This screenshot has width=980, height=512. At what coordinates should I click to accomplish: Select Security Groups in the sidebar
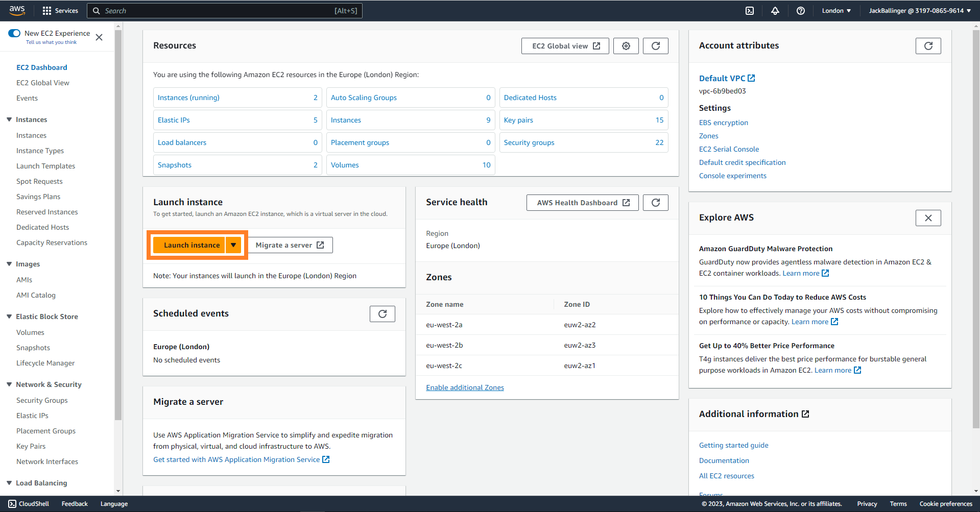[42, 400]
